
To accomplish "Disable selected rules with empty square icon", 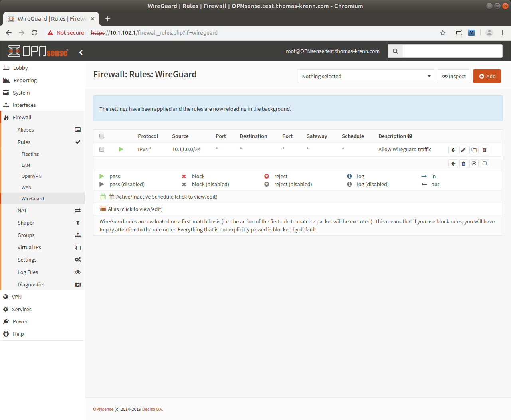I will point(484,164).
